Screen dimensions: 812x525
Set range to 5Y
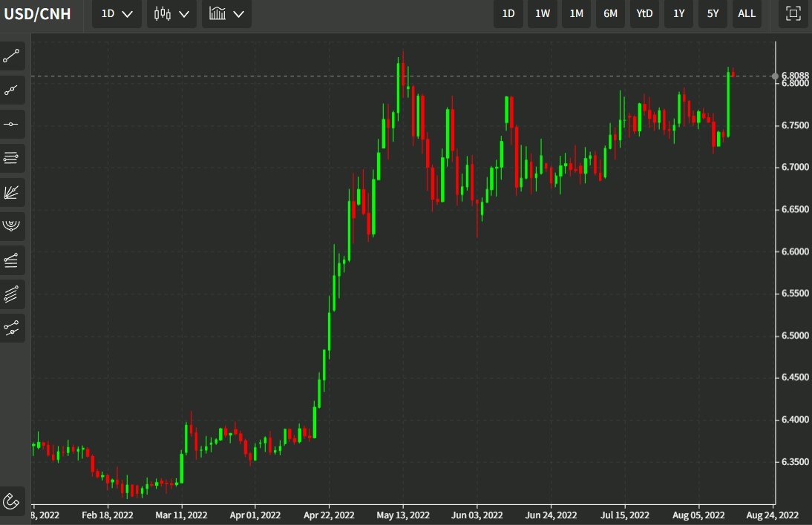[713, 14]
